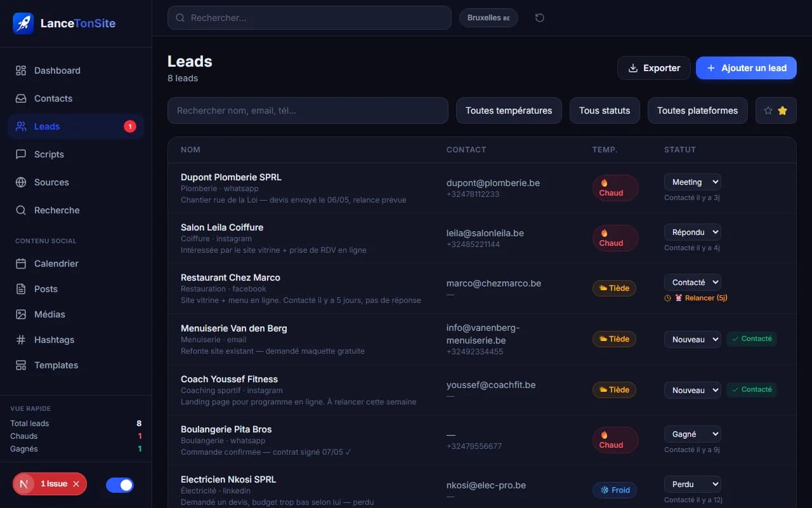Click Chaud badge for Boulangerie Pita Bros
The image size is (812, 508).
[x=615, y=440]
